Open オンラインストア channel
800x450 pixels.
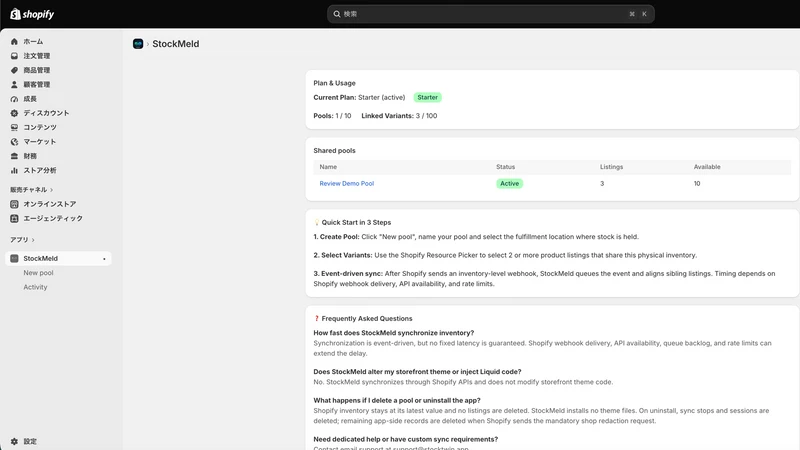click(50, 204)
